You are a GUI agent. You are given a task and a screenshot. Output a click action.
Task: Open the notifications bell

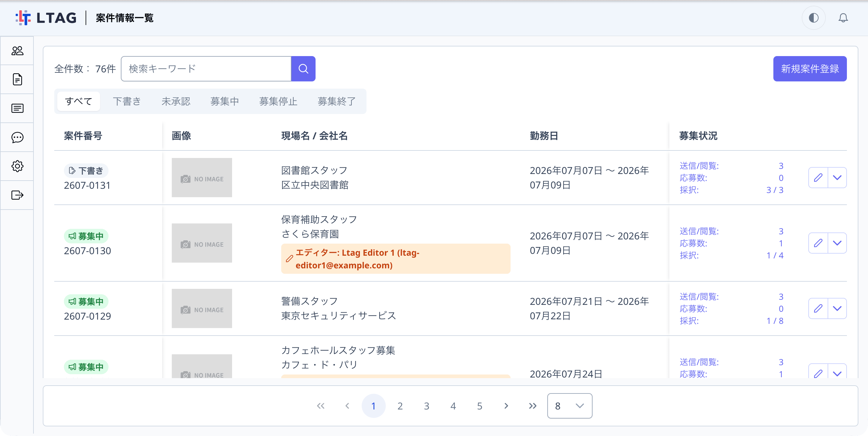(843, 17)
